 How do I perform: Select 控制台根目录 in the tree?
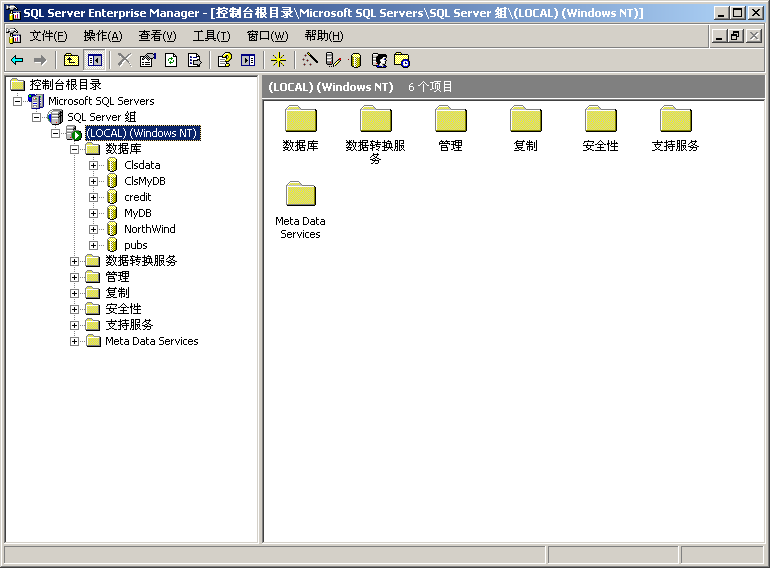pos(65,85)
